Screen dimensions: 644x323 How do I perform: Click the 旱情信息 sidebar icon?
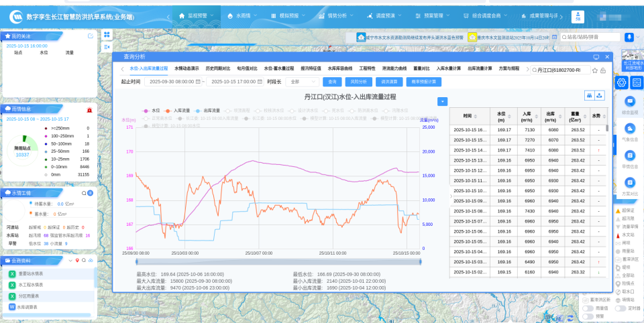tap(630, 155)
